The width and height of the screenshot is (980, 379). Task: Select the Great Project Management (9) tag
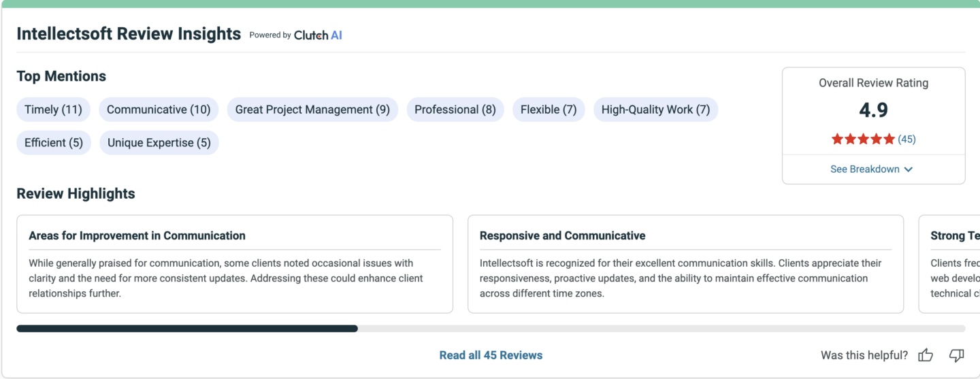(x=312, y=110)
